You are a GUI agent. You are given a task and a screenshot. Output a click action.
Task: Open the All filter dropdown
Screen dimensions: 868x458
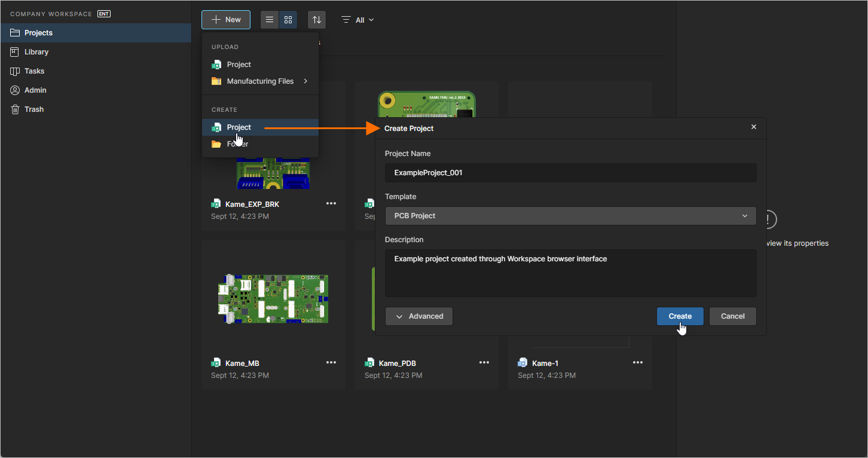(x=357, y=19)
